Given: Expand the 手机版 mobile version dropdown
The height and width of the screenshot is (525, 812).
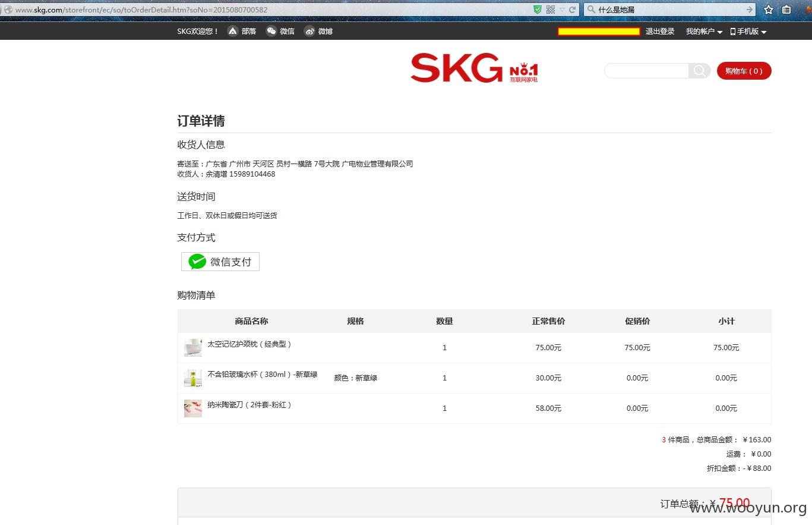Looking at the screenshot, I should pyautogui.click(x=748, y=32).
